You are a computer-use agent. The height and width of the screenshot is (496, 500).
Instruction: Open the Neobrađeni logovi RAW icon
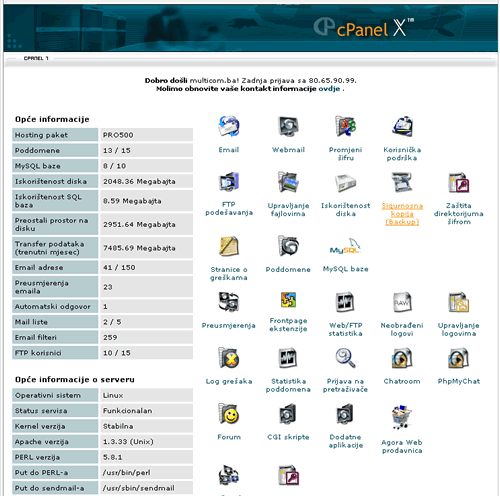click(402, 302)
